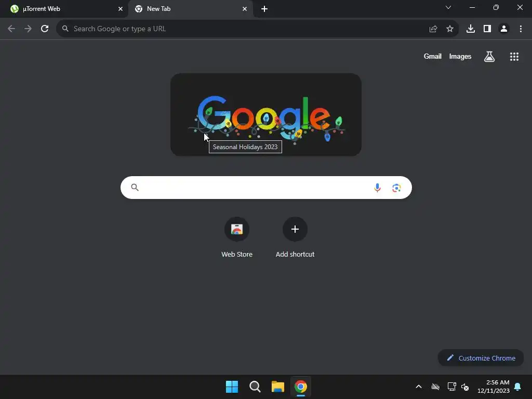The image size is (532, 399).
Task: Open the Gmail link
Action: 433,56
